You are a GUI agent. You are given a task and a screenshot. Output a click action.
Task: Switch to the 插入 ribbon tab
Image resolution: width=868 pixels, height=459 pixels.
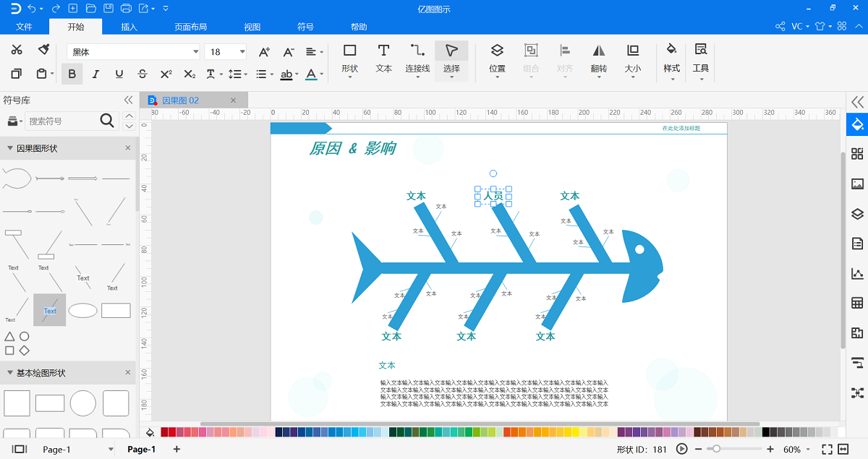[128, 26]
